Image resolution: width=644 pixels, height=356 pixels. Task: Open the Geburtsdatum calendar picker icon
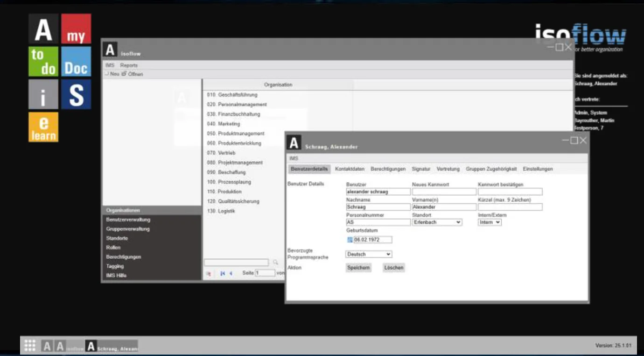[x=350, y=240]
